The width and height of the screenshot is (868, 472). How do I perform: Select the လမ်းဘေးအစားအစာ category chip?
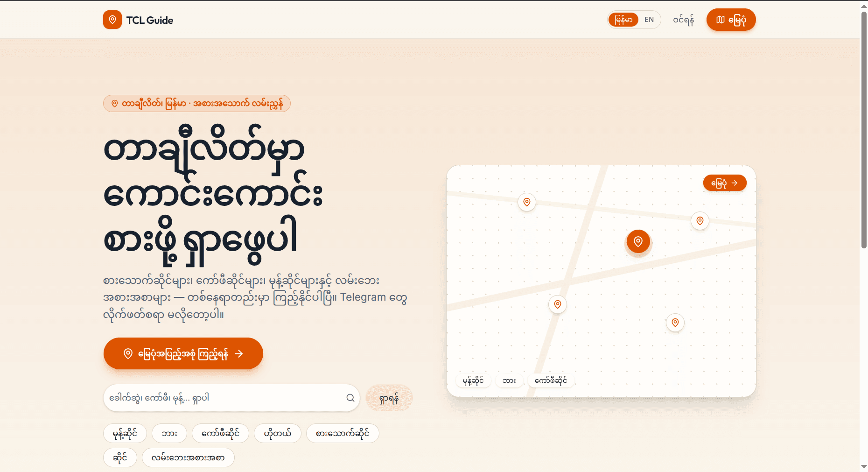188,458
